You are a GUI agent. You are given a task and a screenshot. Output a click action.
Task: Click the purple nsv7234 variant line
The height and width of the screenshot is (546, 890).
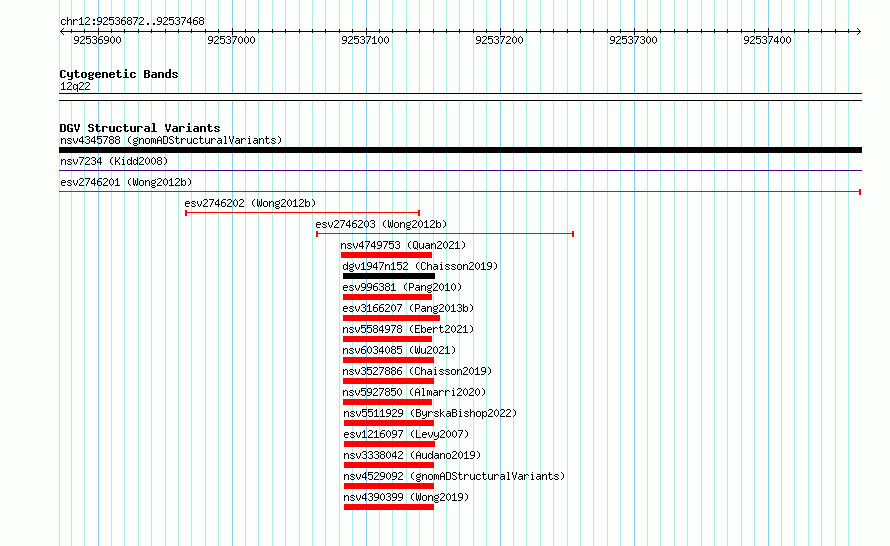460,170
